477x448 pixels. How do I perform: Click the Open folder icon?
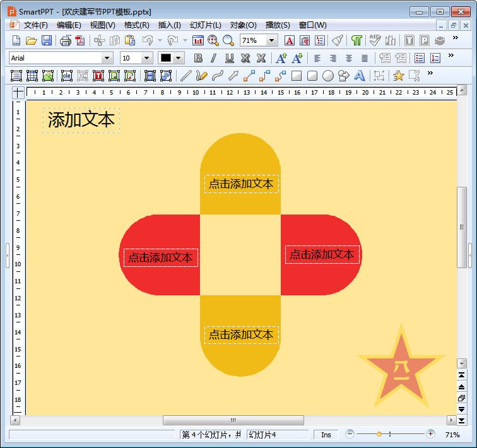coord(31,40)
